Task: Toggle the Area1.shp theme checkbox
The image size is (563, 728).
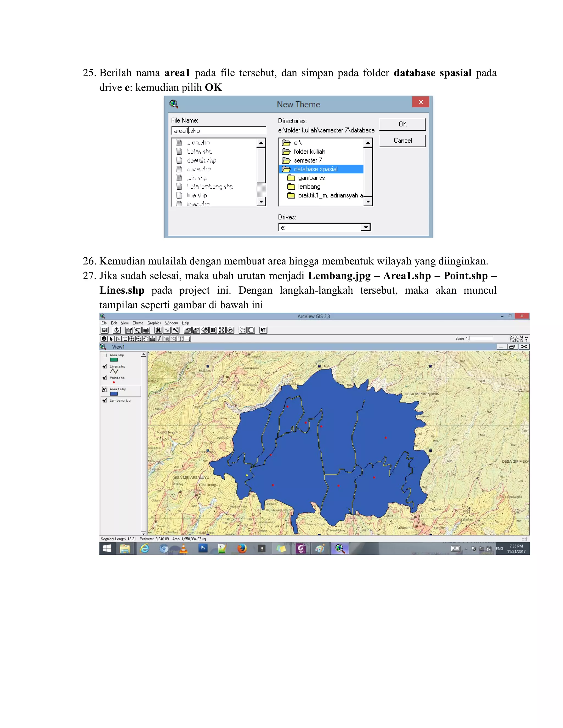Action: (105, 389)
